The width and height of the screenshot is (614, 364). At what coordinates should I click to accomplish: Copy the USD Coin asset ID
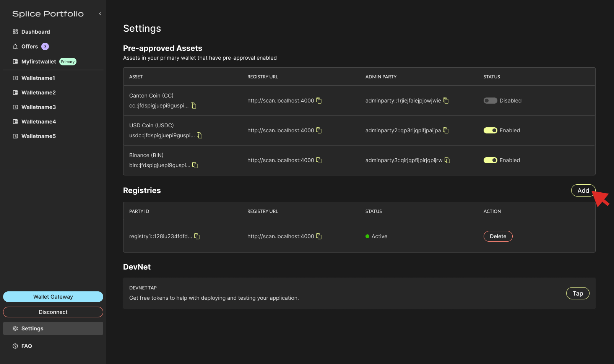(200, 135)
